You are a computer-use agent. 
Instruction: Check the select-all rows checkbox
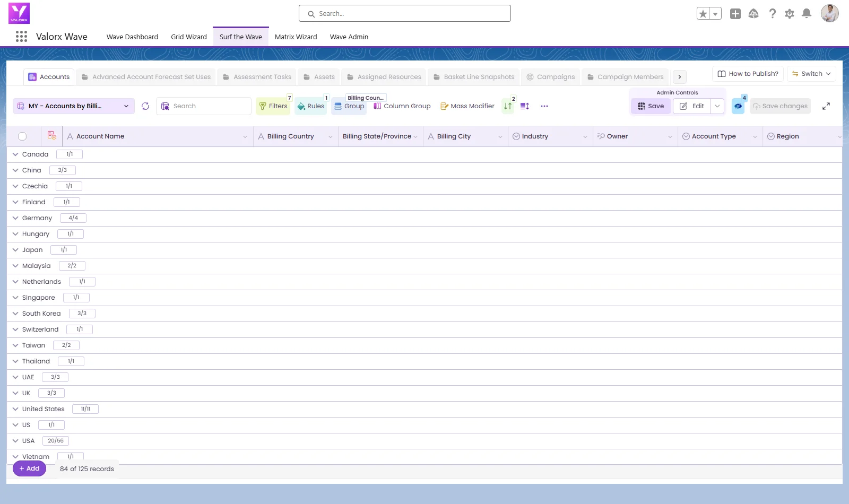pos(22,136)
